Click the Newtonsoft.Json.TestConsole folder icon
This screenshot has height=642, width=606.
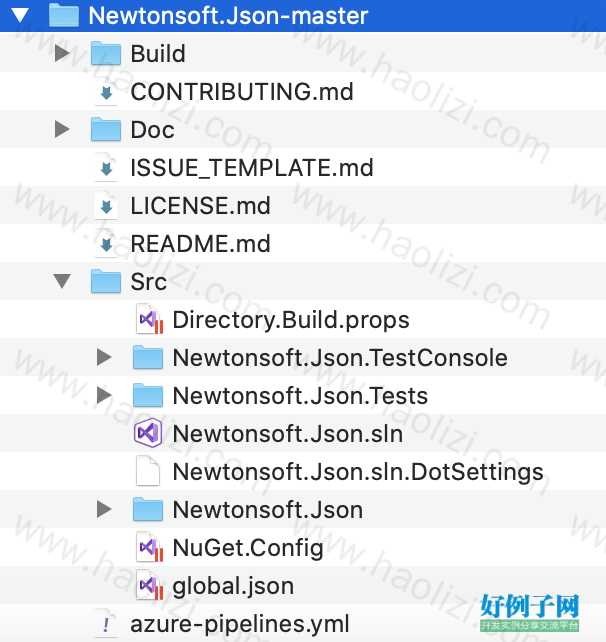pos(148,357)
